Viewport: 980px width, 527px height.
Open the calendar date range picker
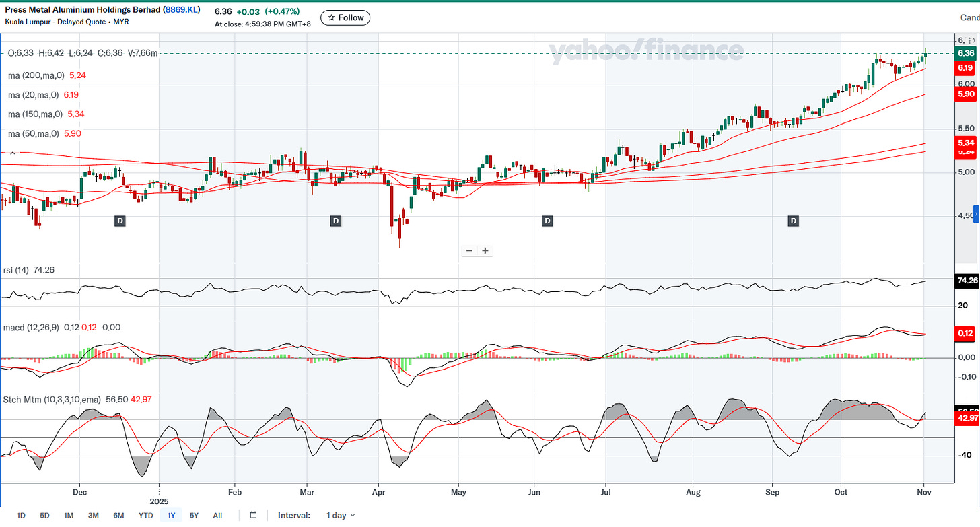coord(253,515)
